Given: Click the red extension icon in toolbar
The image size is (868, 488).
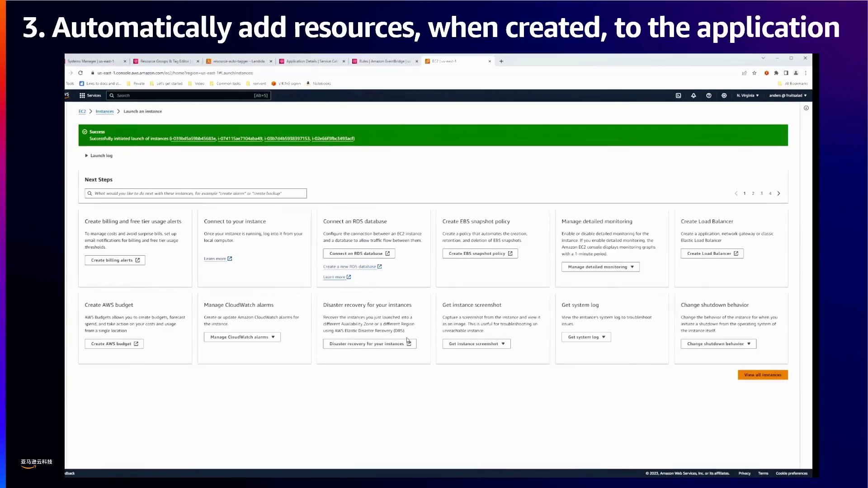Looking at the screenshot, I should pyautogui.click(x=766, y=73).
